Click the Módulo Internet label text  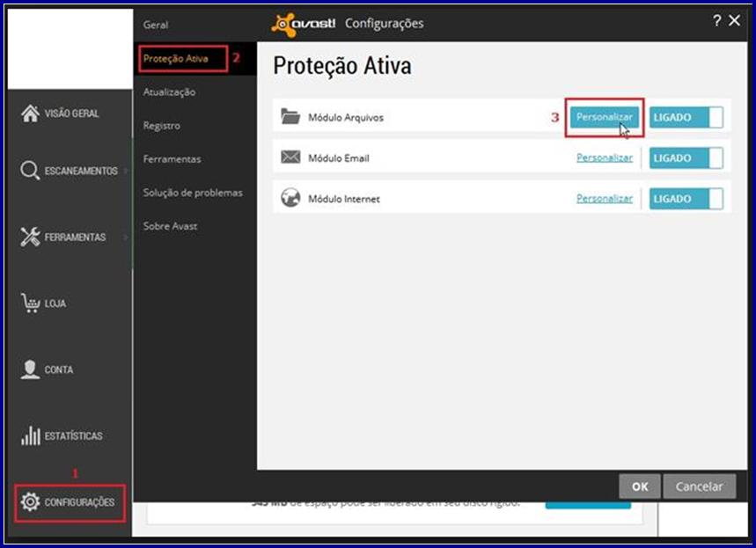[x=344, y=199]
